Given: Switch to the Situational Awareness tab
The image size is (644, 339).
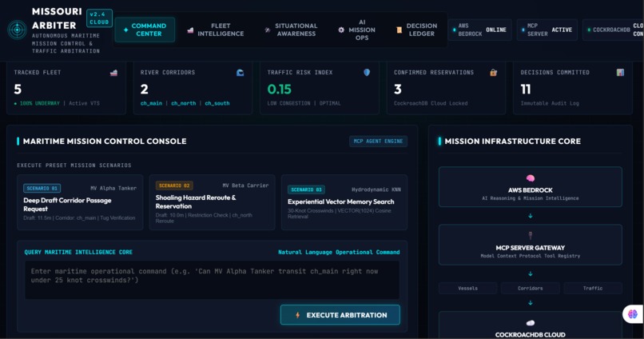Looking at the screenshot, I should click(x=291, y=30).
